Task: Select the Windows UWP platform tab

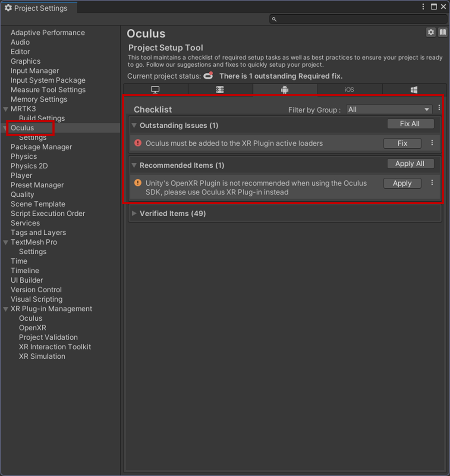Action: (414, 90)
